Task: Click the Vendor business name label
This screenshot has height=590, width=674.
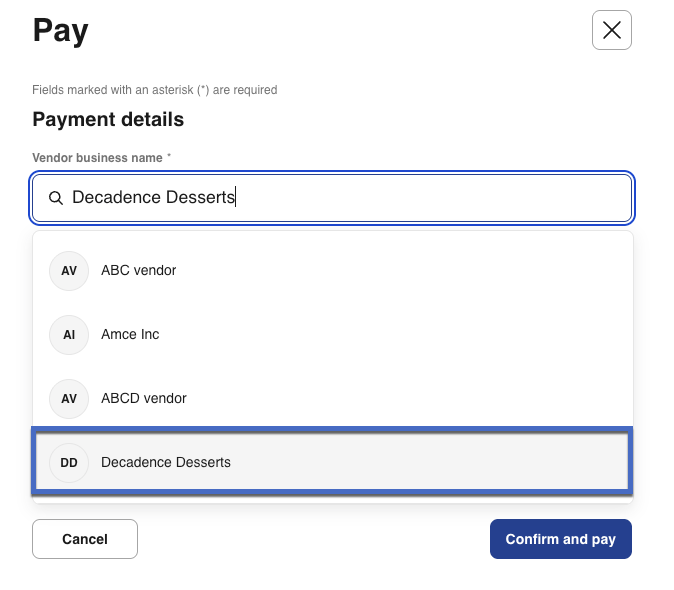Action: click(97, 158)
